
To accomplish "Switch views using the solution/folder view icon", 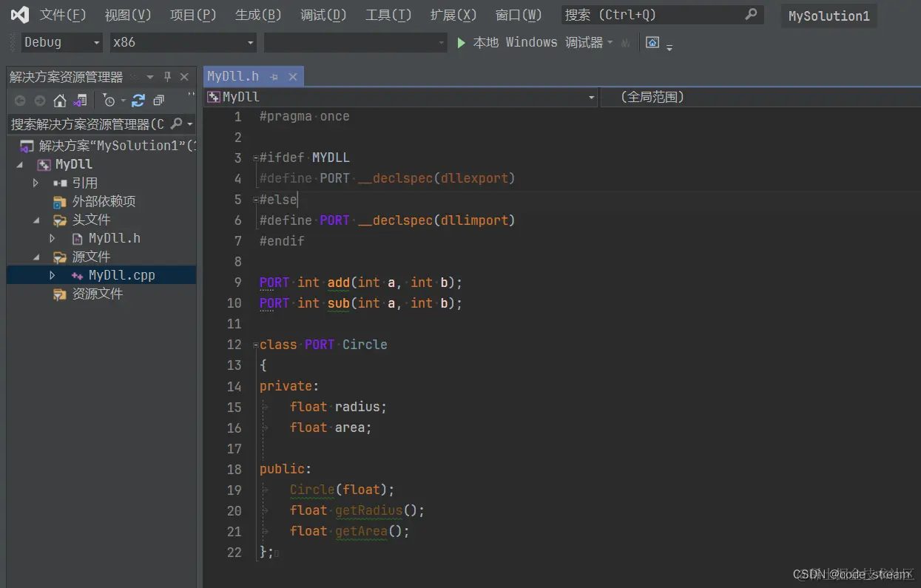I will [80, 101].
